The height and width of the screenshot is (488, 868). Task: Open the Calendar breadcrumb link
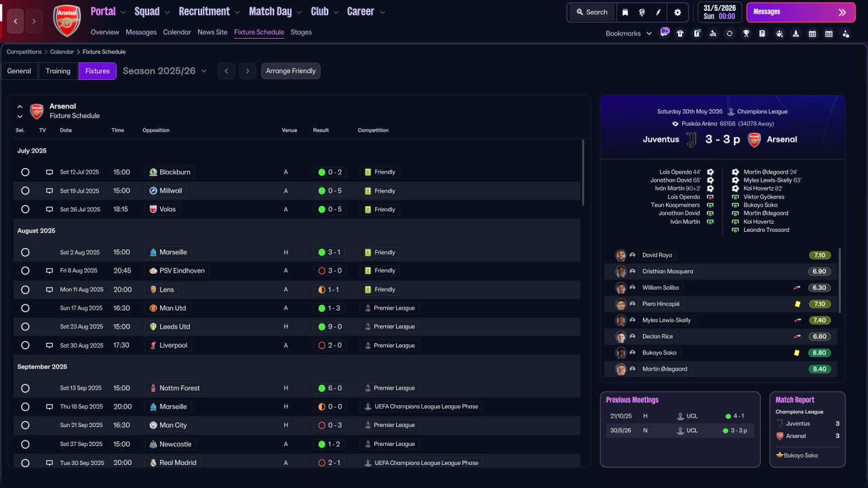pos(62,52)
